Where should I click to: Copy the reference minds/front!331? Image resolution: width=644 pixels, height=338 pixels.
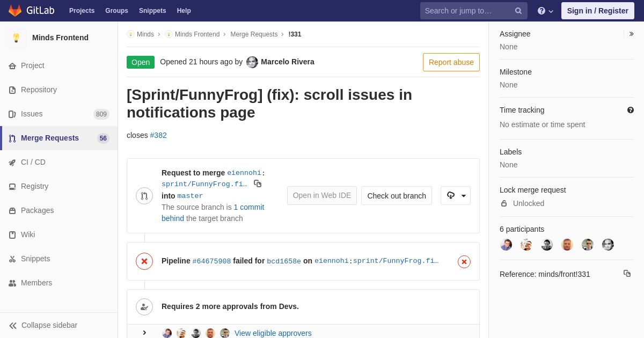pyautogui.click(x=627, y=274)
